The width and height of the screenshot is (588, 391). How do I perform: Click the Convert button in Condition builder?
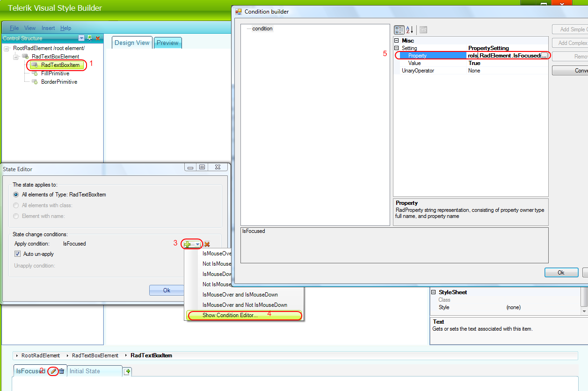[570, 71]
